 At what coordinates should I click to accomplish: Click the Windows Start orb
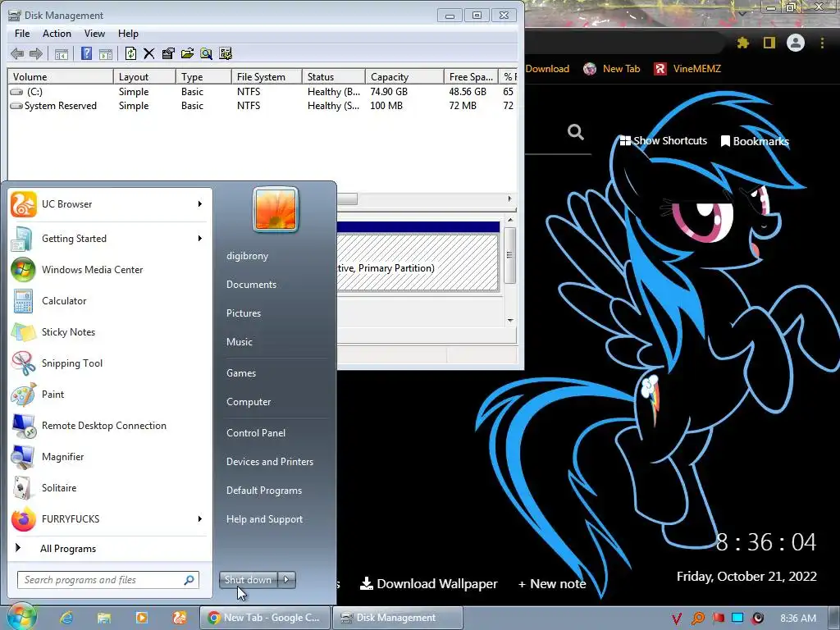pyautogui.click(x=21, y=617)
